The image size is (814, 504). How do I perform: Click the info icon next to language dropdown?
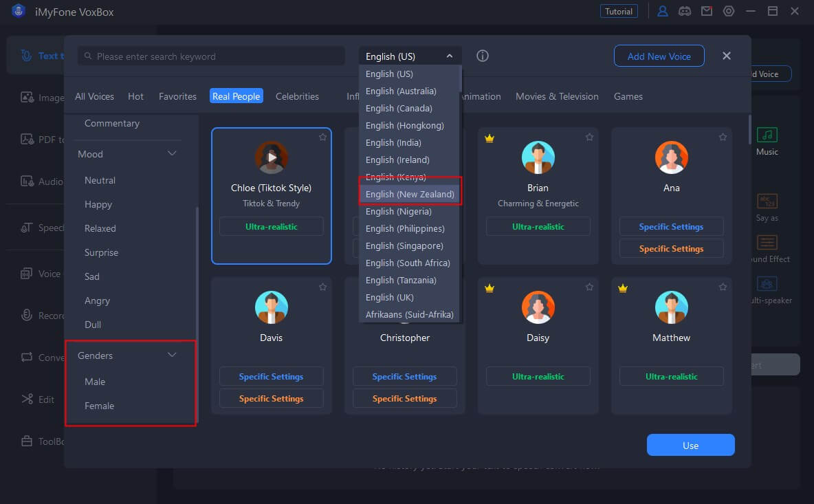coord(482,56)
